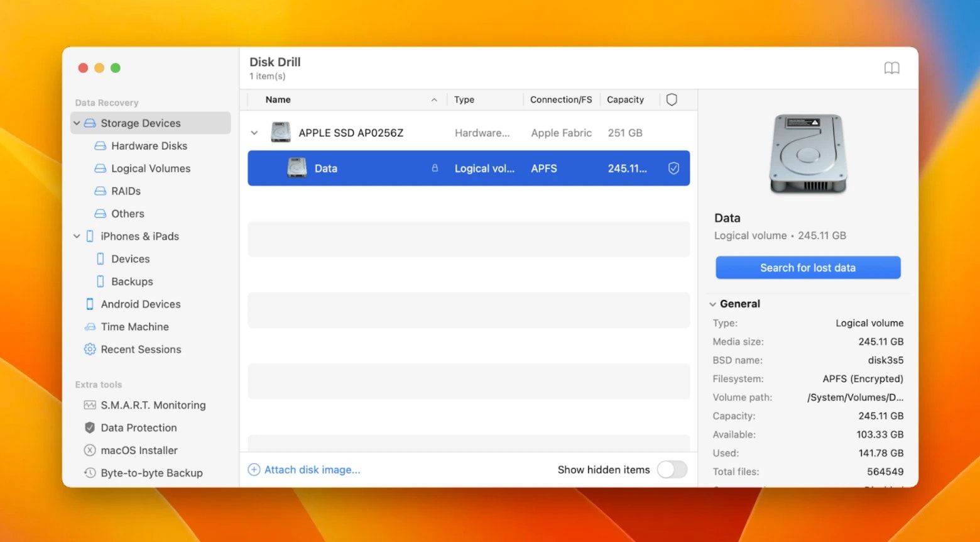The width and height of the screenshot is (980, 542).
Task: Click the iPhones & iPads phone icon
Action: [90, 236]
